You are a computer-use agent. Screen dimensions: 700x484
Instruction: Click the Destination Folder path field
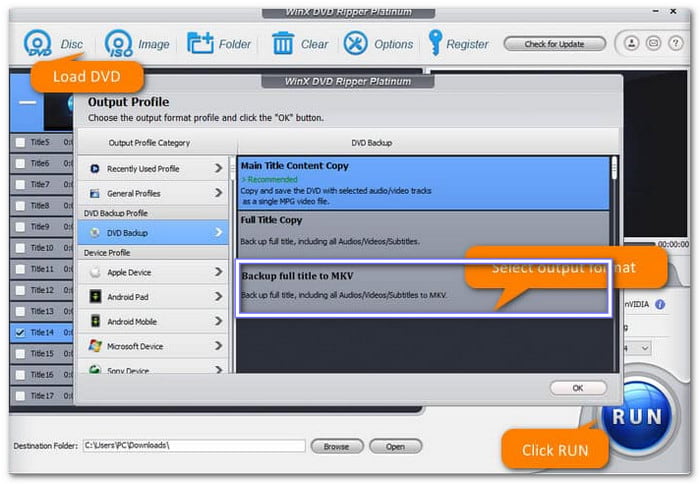tap(193, 446)
